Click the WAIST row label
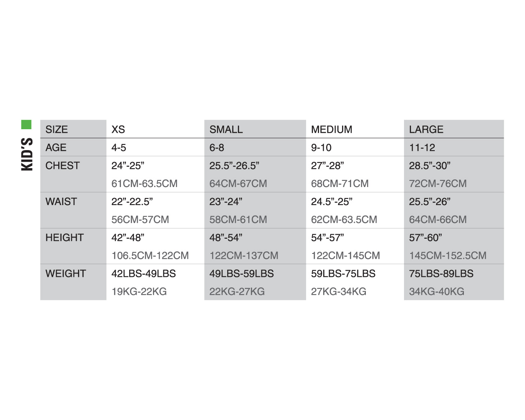The height and width of the screenshot is (420, 525). coord(61,201)
